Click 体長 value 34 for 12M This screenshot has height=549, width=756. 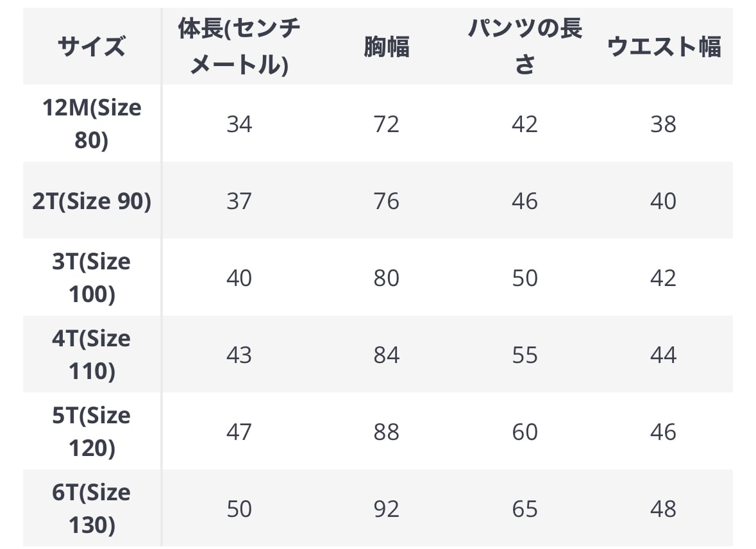239,124
